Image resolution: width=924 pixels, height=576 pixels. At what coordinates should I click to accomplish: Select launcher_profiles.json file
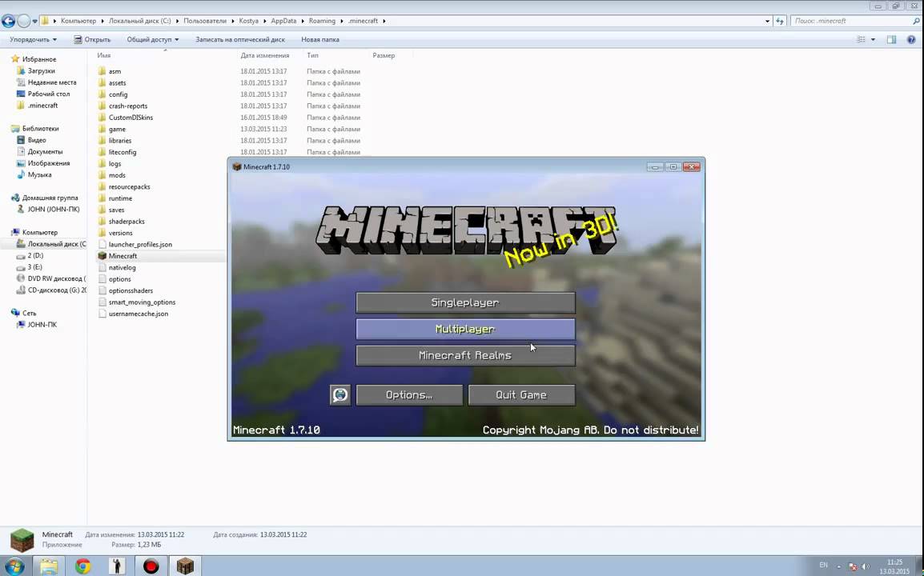coord(140,245)
